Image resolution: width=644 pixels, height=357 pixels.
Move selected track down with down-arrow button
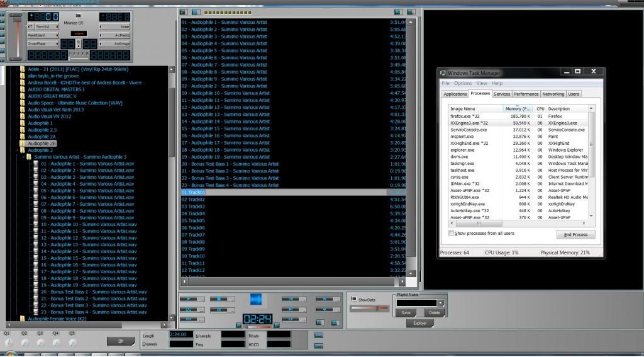click(328, 310)
